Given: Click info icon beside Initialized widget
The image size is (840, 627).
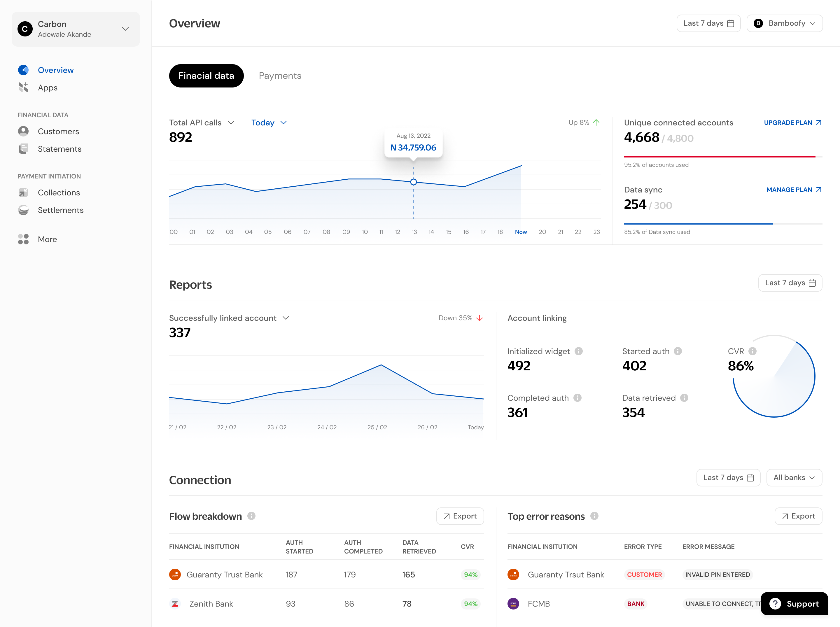Looking at the screenshot, I should (x=578, y=351).
